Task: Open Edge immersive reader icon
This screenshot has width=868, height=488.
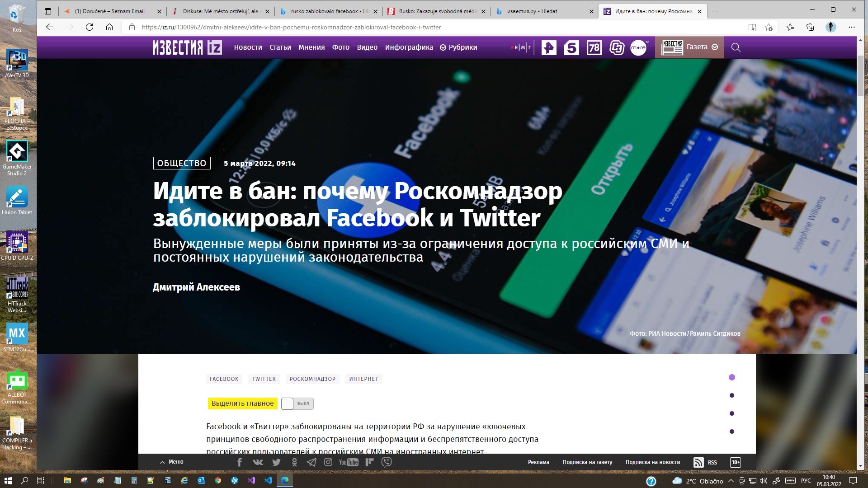Action: (752, 27)
